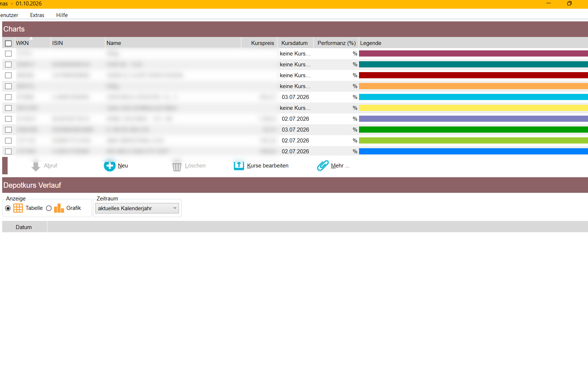Screen dimensions: 588x382
Task: Click the Abruf button text
Action: 50,166
